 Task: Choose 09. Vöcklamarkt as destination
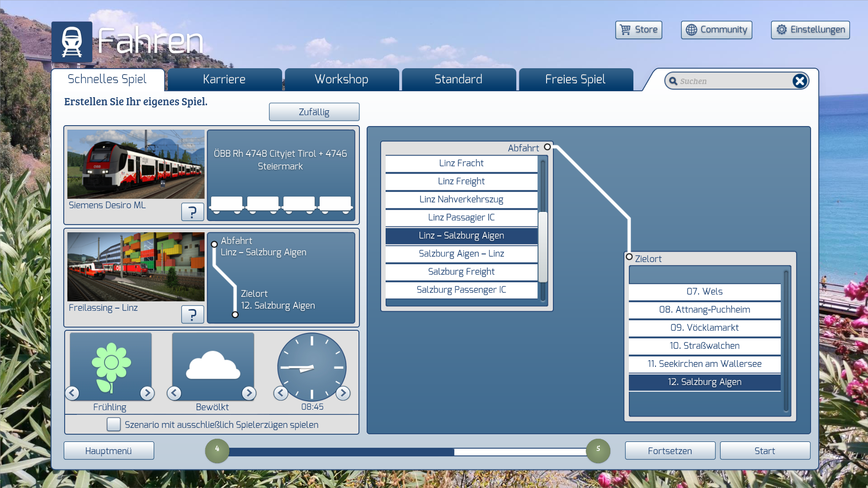point(705,328)
